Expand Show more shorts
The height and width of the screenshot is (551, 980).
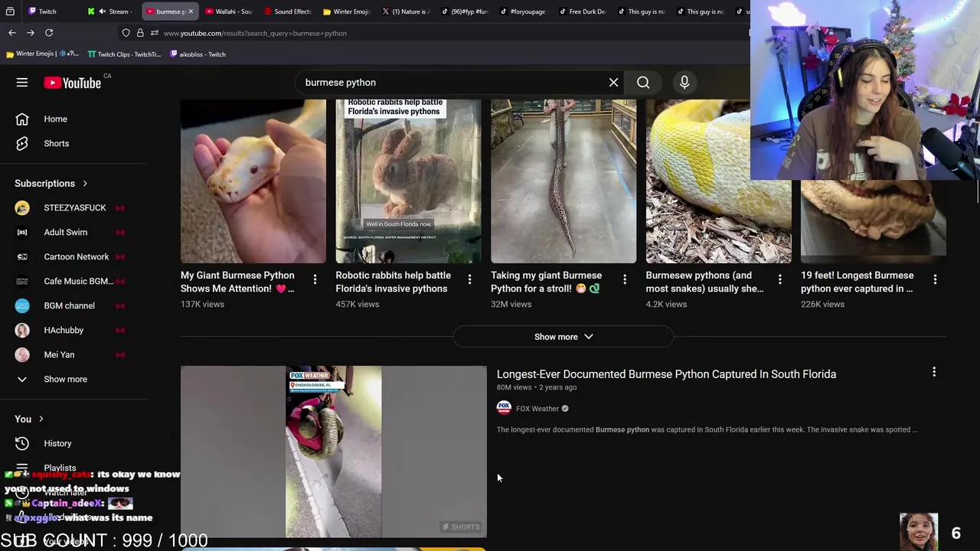(x=563, y=337)
